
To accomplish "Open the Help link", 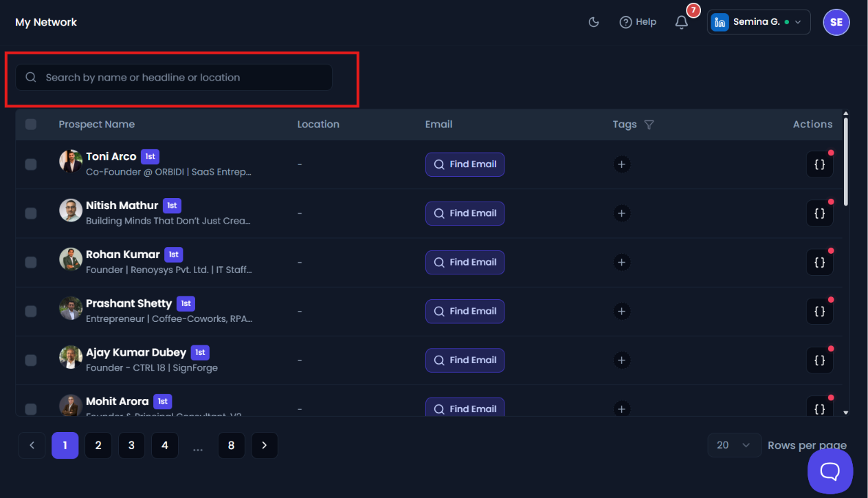I will point(638,22).
